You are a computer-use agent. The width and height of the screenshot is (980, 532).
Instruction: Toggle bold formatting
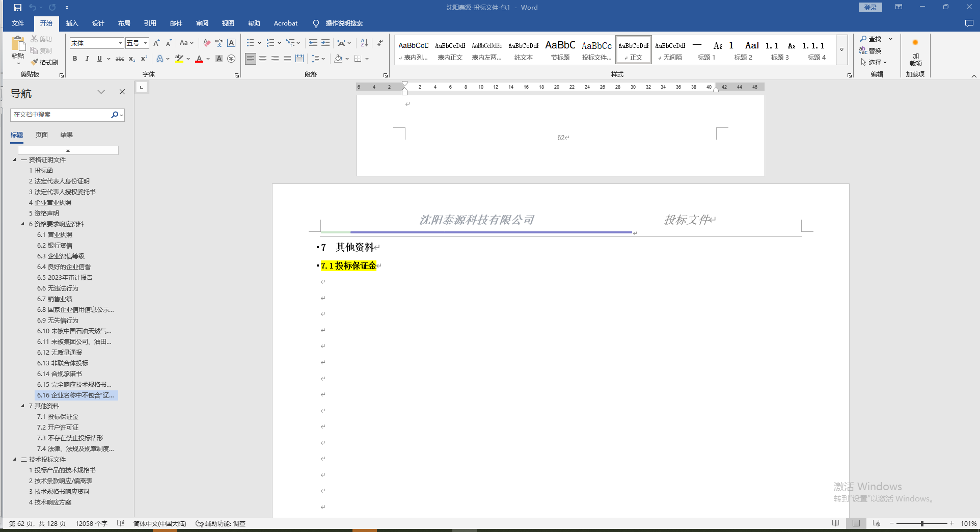(75, 59)
